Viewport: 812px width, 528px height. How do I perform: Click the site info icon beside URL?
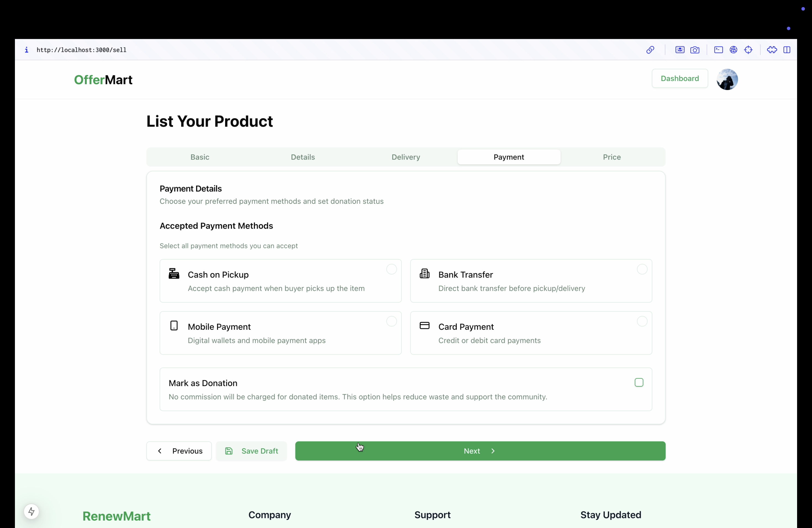pyautogui.click(x=27, y=50)
